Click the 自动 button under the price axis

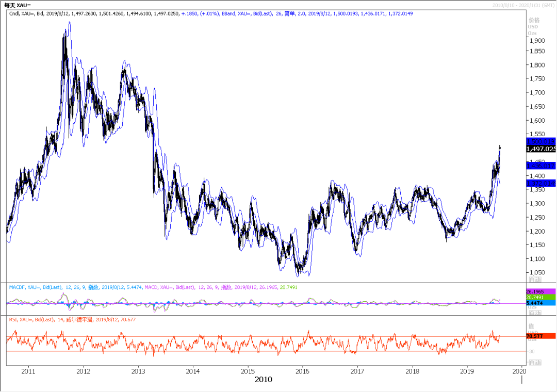coord(535,280)
